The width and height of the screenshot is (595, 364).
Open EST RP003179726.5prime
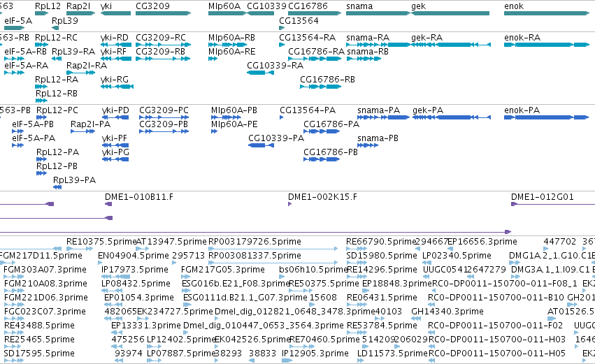pyautogui.click(x=273, y=249)
